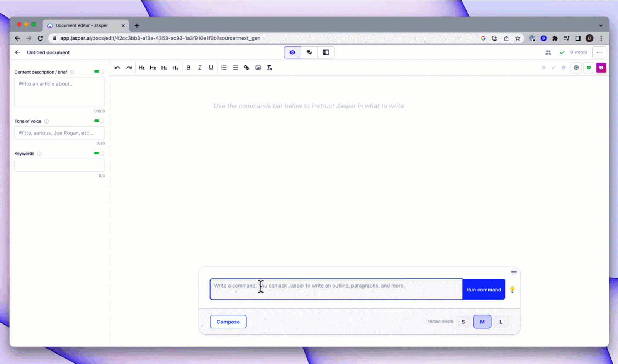Click the browser address bar URL

(160, 38)
